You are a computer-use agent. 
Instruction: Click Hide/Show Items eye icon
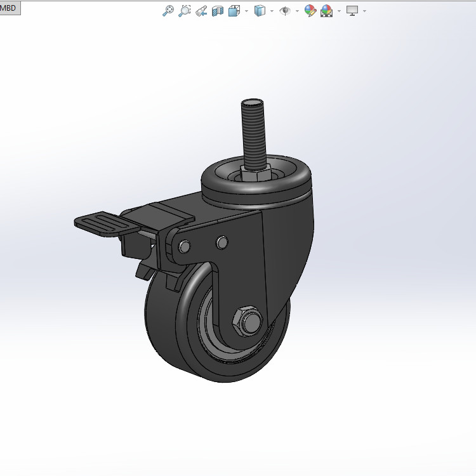pyautogui.click(x=285, y=11)
